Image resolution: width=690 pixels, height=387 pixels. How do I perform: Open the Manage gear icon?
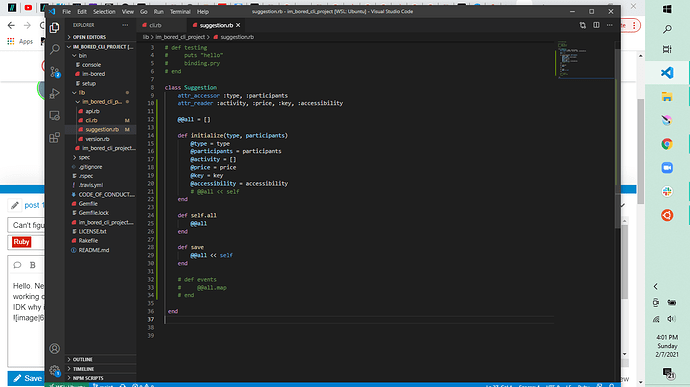pos(55,371)
